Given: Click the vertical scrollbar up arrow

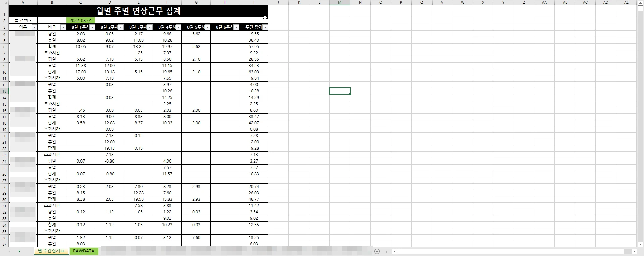Looking at the screenshot, I should (640, 3).
